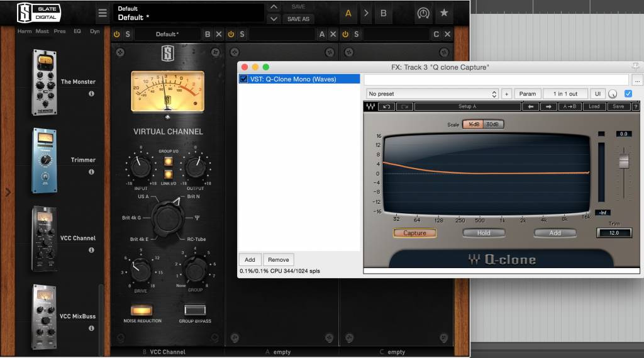Screen dimensions: 644x358
Task: Click the GROUP selector knob
Action: pyautogui.click(x=196, y=270)
